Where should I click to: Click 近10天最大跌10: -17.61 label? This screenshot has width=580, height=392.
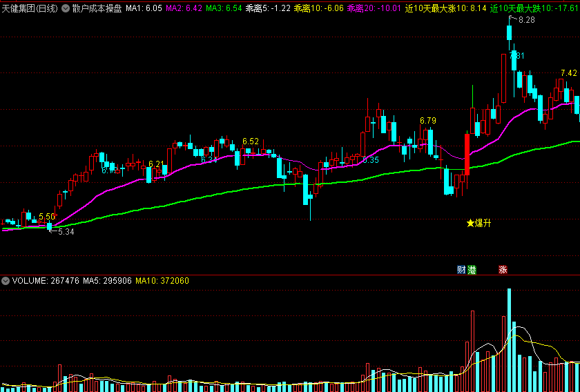[534, 8]
